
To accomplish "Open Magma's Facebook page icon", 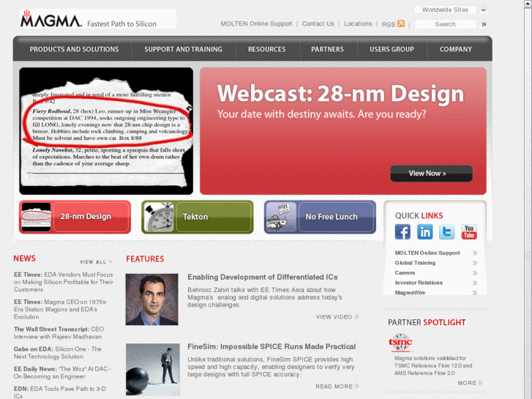I will pyautogui.click(x=402, y=232).
